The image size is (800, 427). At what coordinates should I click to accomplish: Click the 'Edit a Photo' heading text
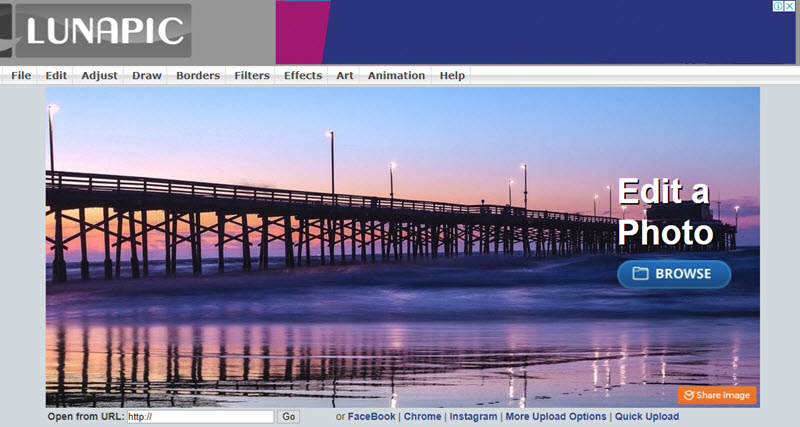pyautogui.click(x=665, y=212)
